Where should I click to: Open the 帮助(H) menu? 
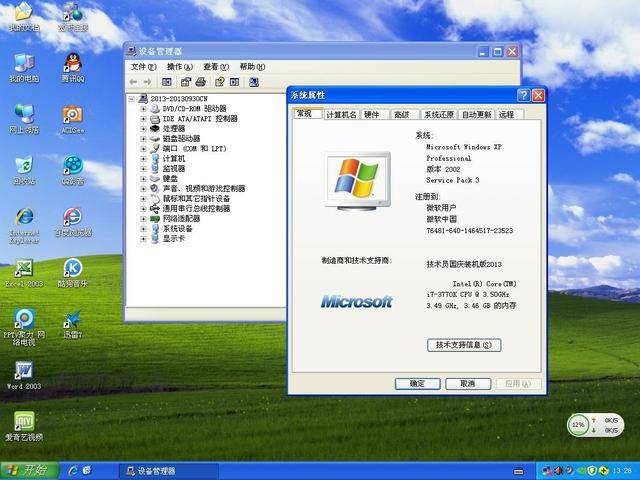coord(252,67)
